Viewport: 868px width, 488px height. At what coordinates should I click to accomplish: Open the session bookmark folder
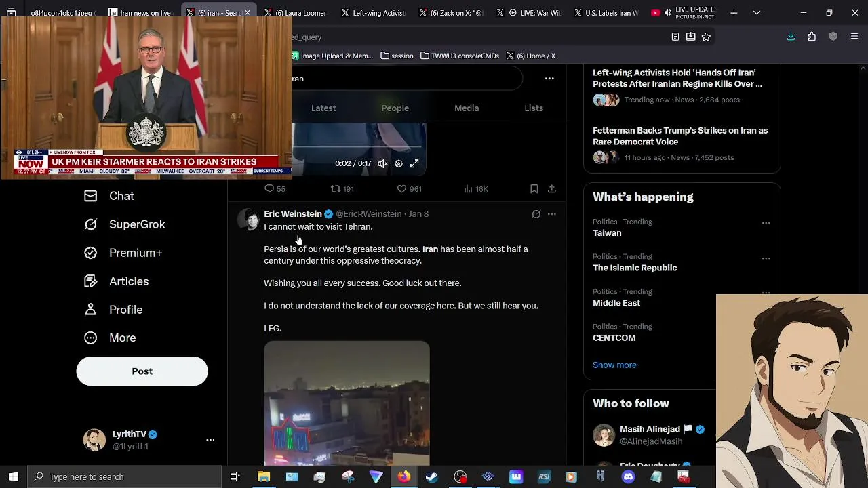[x=397, y=56]
